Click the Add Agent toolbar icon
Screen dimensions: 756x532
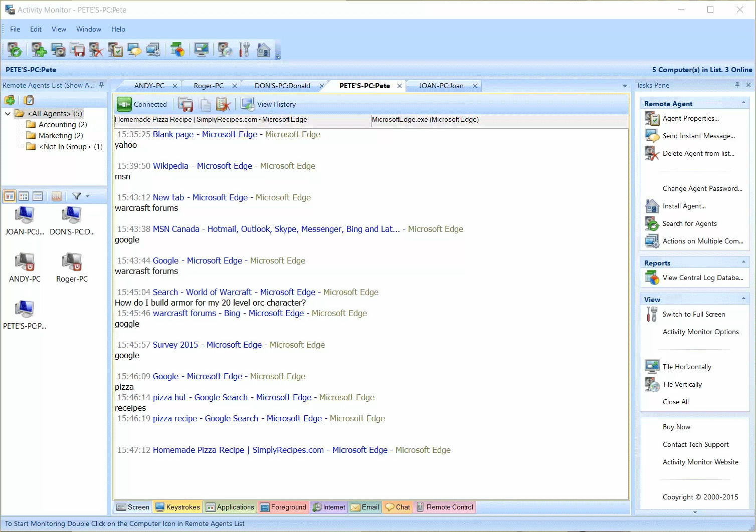point(38,50)
